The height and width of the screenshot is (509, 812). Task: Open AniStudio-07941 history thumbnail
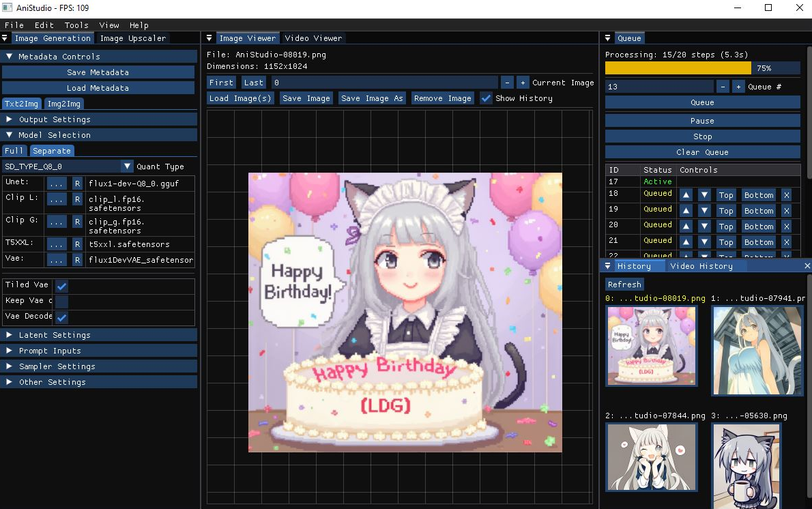757,351
